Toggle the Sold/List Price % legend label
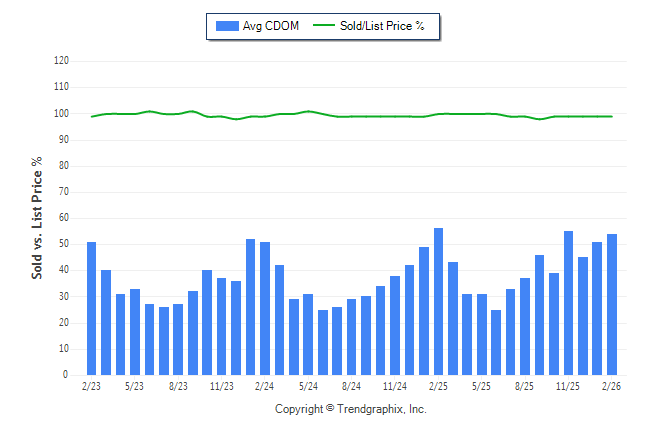Image resolution: width=646 pixels, height=434 pixels. (382, 26)
